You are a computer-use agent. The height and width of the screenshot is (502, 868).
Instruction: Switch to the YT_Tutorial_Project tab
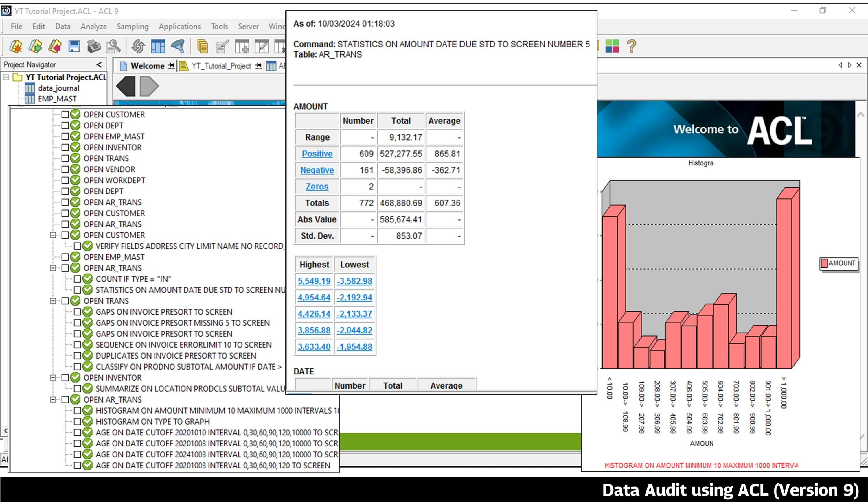coord(221,66)
